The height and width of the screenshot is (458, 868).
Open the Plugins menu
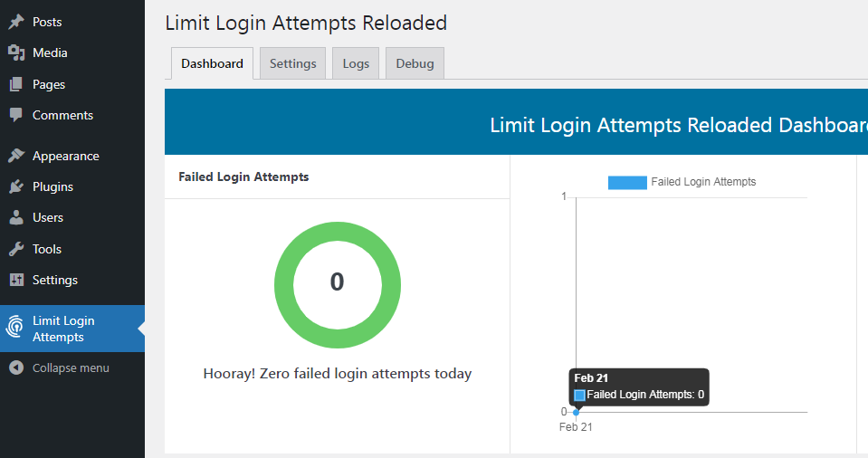coord(52,186)
